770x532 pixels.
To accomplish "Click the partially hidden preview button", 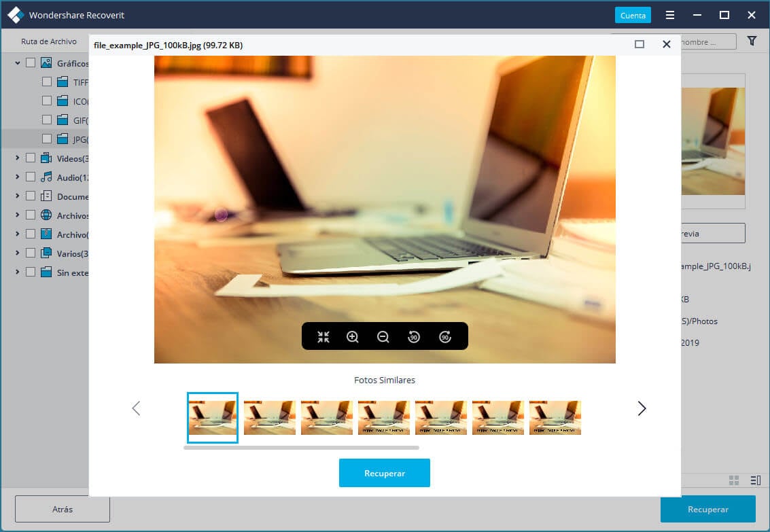I will click(x=713, y=234).
